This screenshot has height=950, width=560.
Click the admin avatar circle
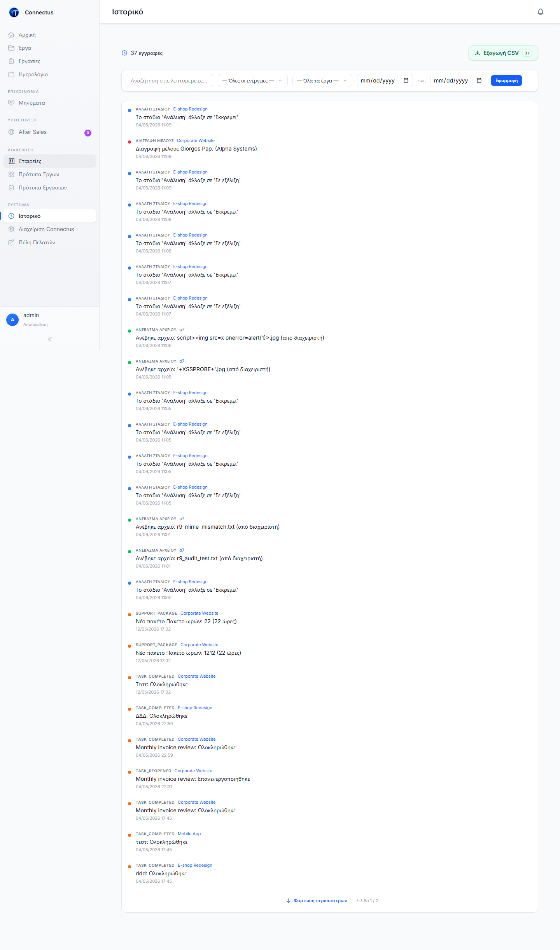(x=12, y=320)
